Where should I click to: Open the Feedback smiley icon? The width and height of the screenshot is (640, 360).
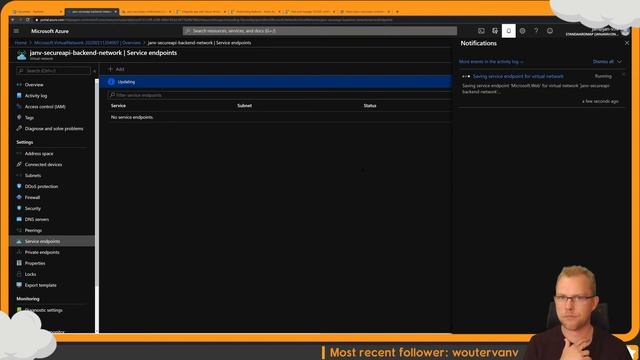click(550, 31)
